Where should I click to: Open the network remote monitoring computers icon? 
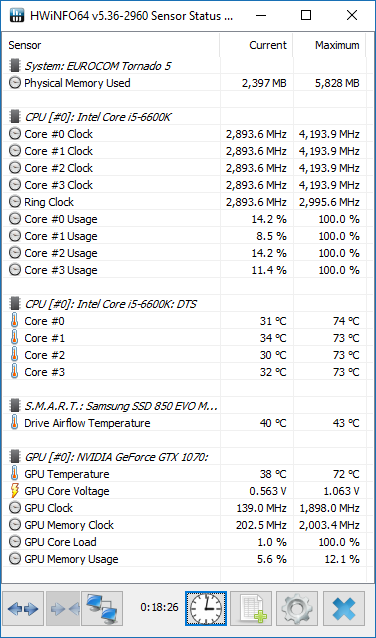pyautogui.click(x=102, y=609)
